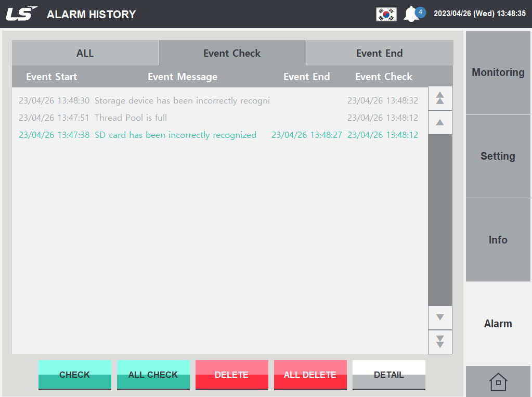Screen dimensions: 532x397
Task: Open the DETAIL view
Action: click(388, 374)
